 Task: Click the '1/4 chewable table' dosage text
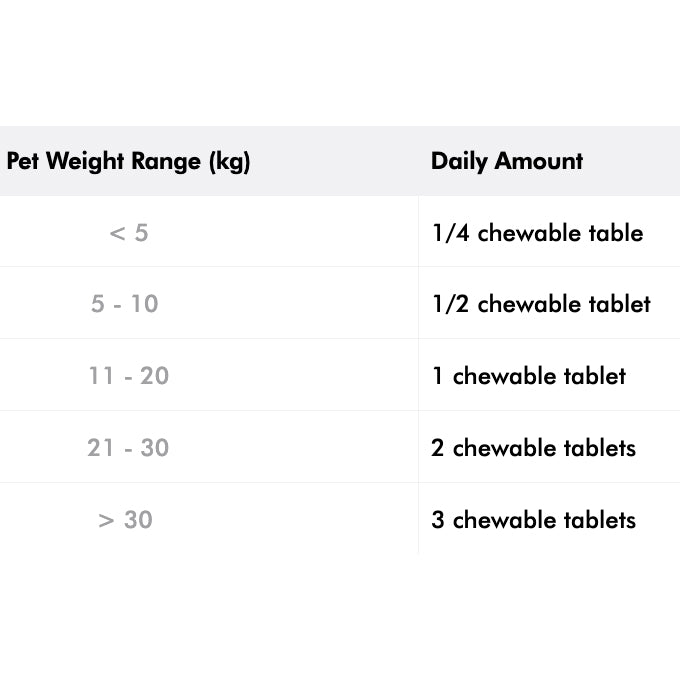coord(537,233)
